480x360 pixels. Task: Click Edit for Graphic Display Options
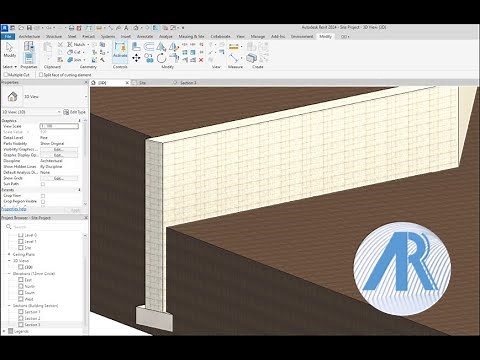(59, 155)
